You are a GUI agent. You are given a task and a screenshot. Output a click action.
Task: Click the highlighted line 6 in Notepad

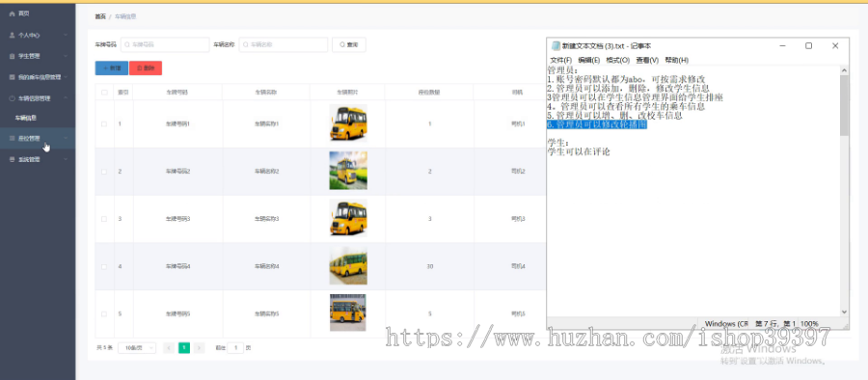[597, 125]
